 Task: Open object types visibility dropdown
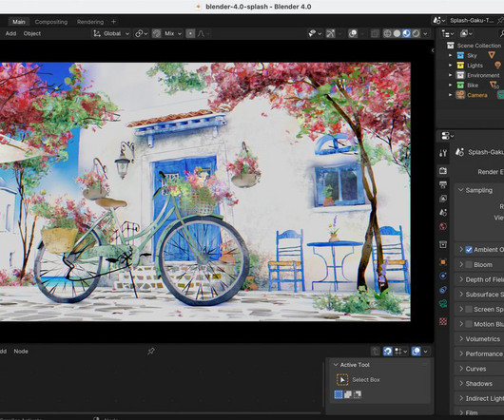point(314,33)
